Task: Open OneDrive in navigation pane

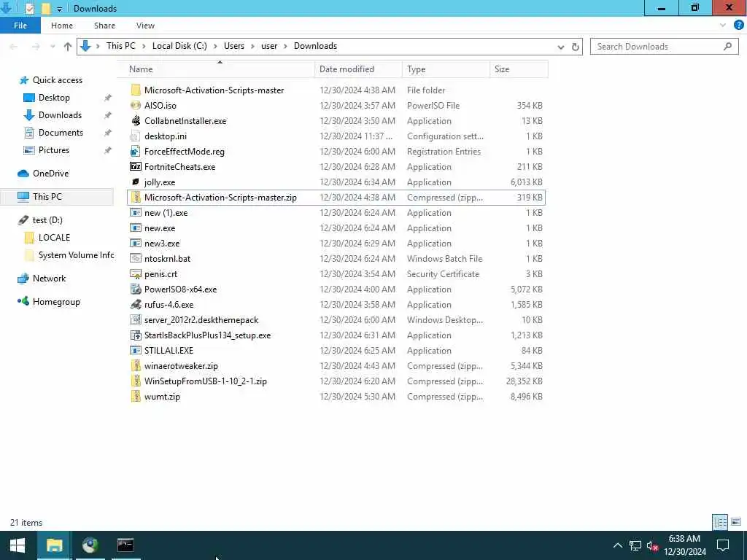Action: click(x=50, y=174)
